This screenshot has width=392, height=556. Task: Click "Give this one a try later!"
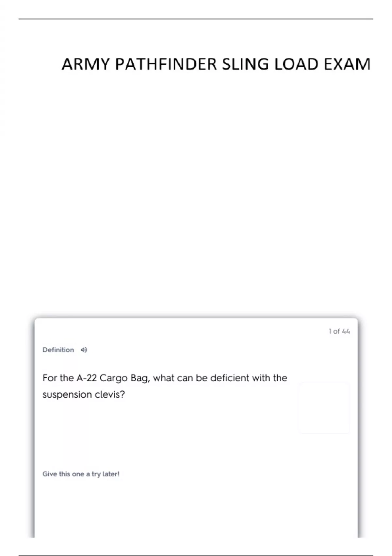click(81, 474)
